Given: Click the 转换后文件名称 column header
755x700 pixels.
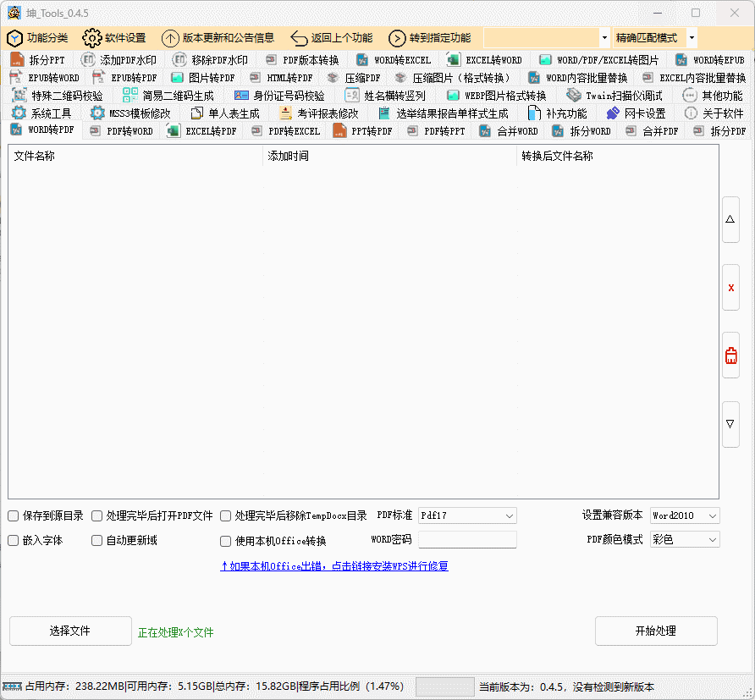Looking at the screenshot, I should click(618, 156).
